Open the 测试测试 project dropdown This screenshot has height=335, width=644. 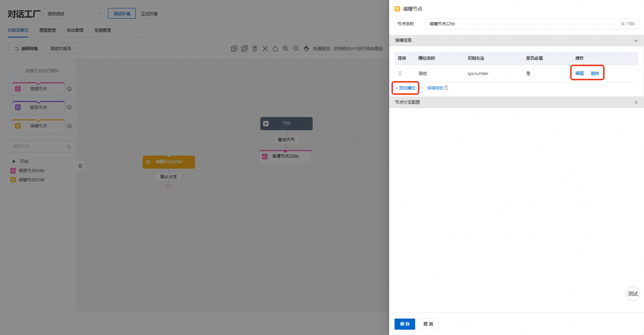pos(74,14)
